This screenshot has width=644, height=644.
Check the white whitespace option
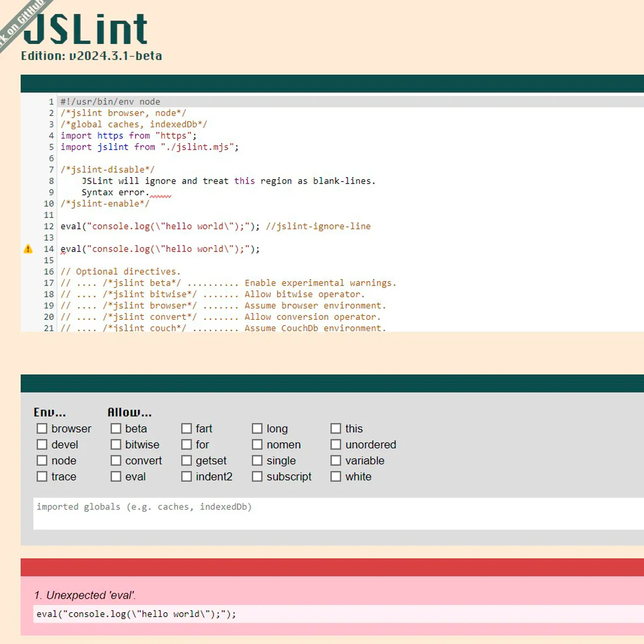(336, 477)
